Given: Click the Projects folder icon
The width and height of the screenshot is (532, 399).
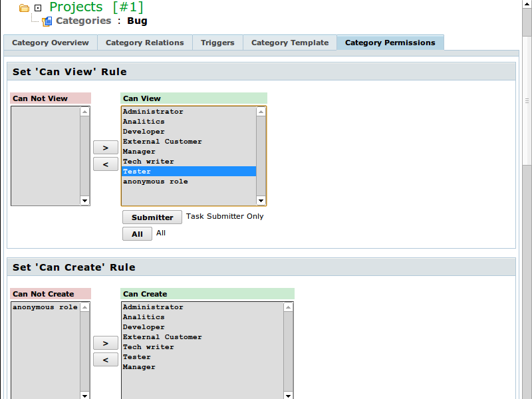Looking at the screenshot, I should 24,8.
